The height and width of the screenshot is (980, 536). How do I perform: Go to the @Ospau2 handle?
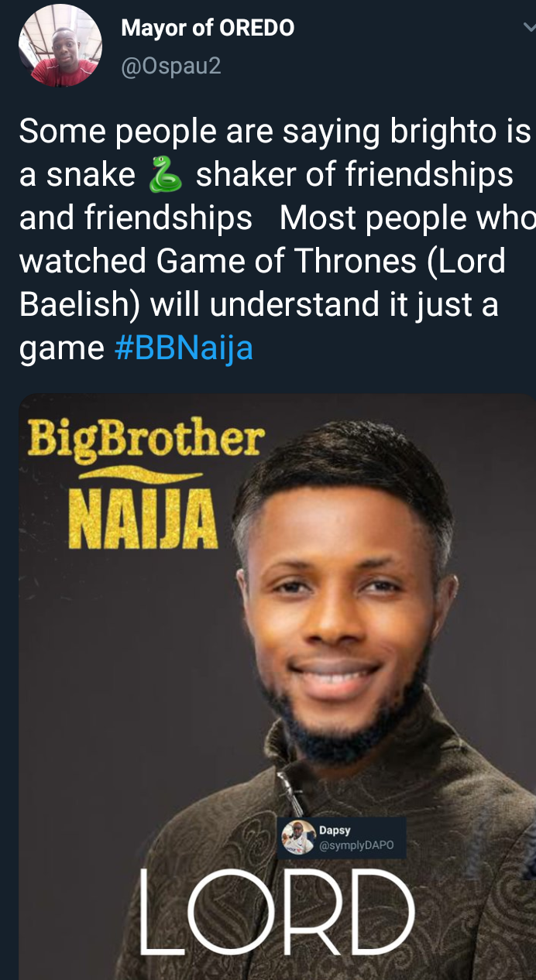tap(171, 67)
